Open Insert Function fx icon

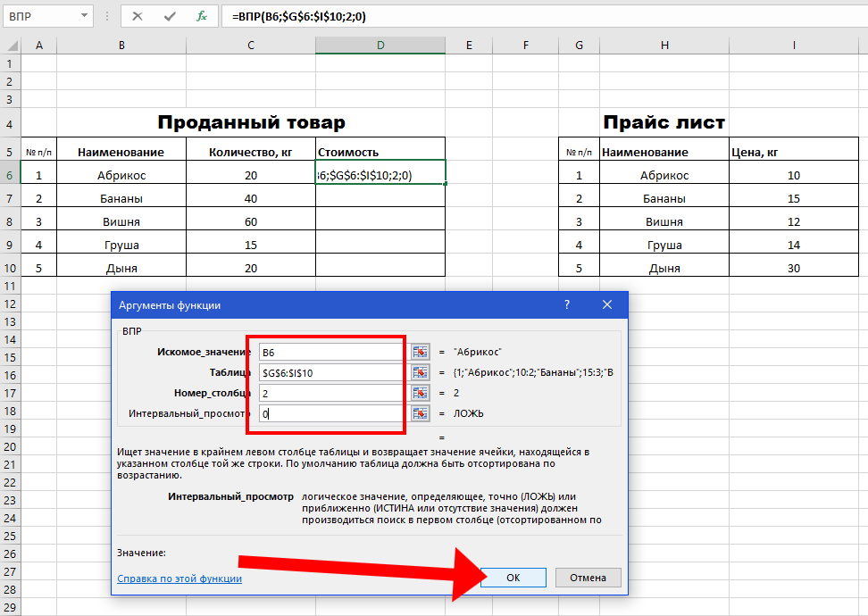click(202, 16)
